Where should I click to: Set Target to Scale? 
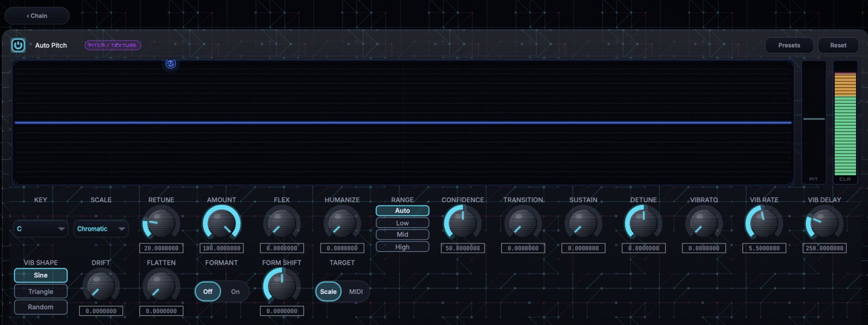click(x=328, y=291)
